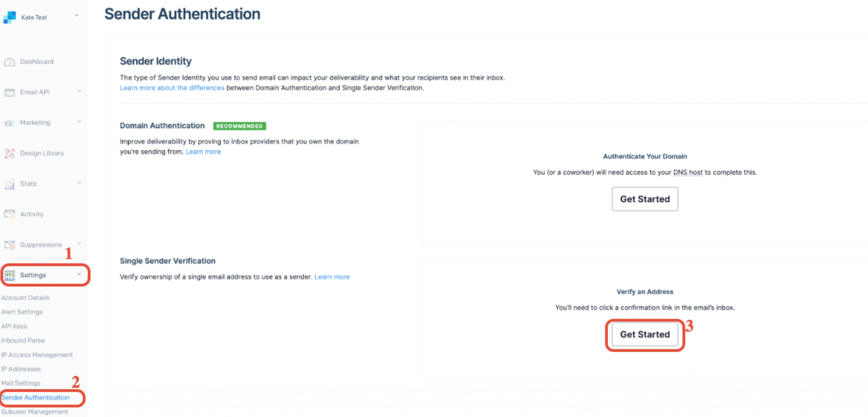Expand the Marketing section chevron
The width and height of the screenshot is (868, 417).
(x=79, y=121)
